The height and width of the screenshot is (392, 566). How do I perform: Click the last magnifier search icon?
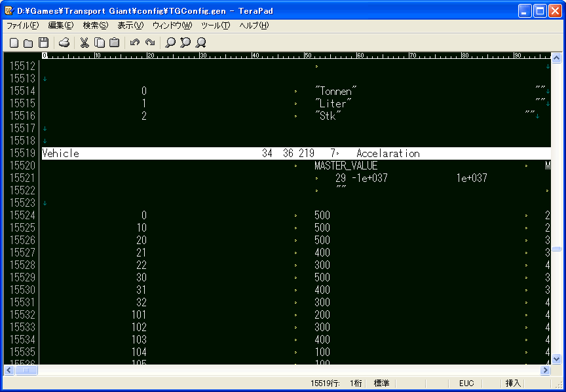(x=201, y=43)
